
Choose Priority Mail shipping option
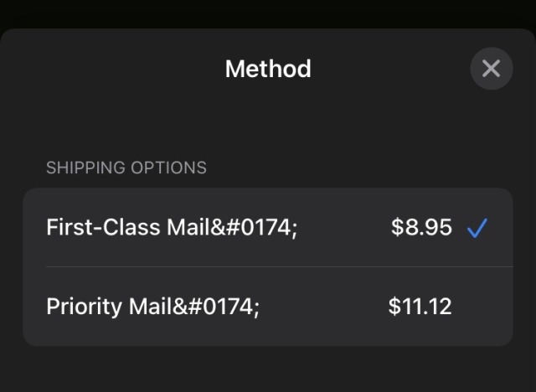pos(268,307)
